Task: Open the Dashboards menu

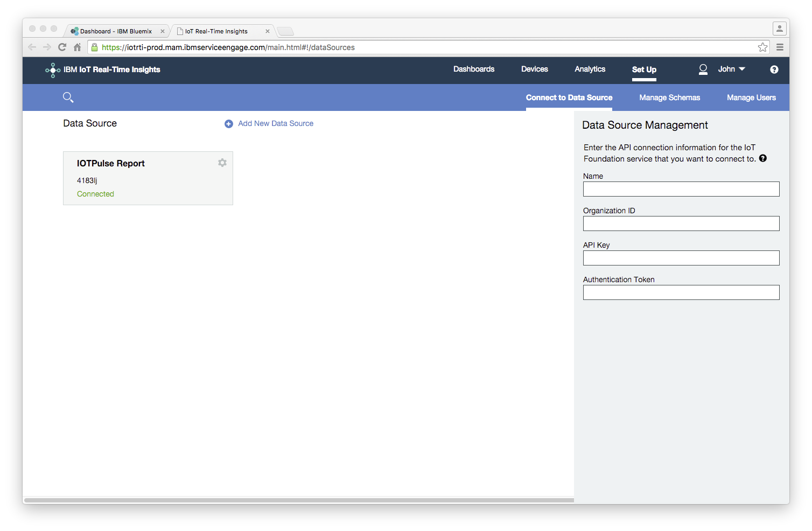Action: click(x=474, y=69)
